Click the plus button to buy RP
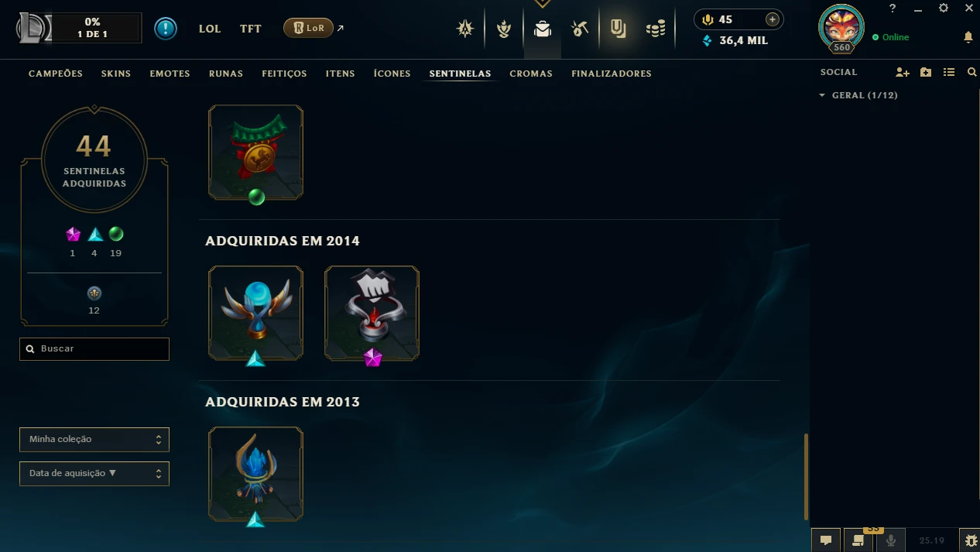Screen dimensions: 980x552 point(772,19)
